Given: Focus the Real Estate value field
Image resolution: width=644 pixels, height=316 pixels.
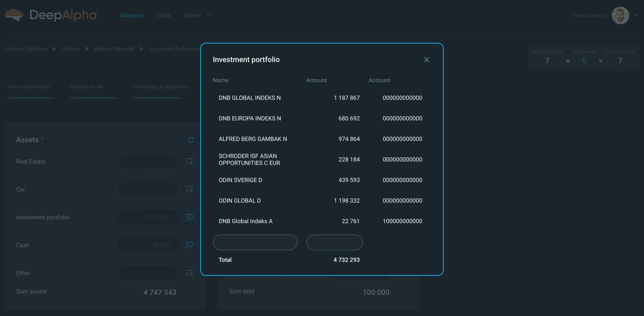Looking at the screenshot, I should click(x=148, y=161).
